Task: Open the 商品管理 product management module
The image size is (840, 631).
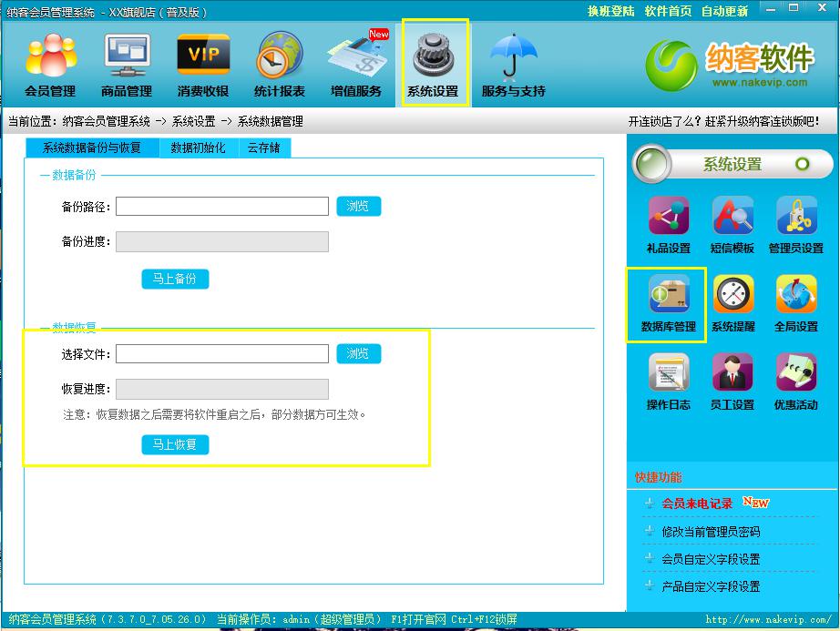Action: coord(127,66)
